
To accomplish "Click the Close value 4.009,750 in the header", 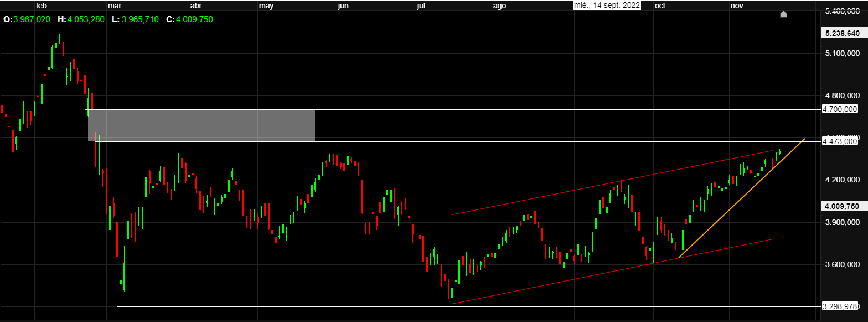I will [x=194, y=19].
